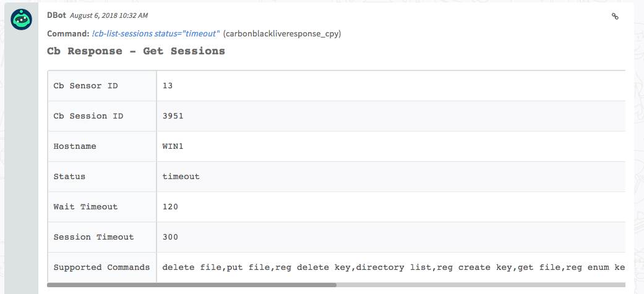Click the permalink chain icon
Viewport: 644px width, 294px height.
click(x=615, y=17)
